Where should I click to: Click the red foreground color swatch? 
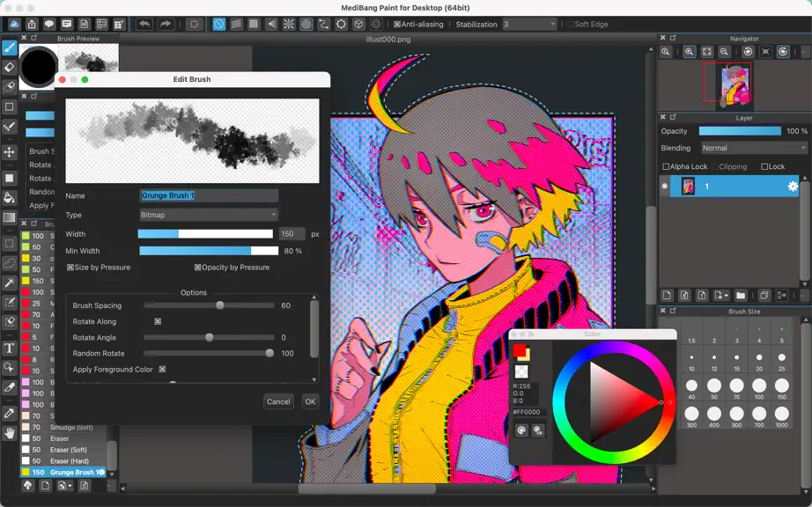click(520, 350)
